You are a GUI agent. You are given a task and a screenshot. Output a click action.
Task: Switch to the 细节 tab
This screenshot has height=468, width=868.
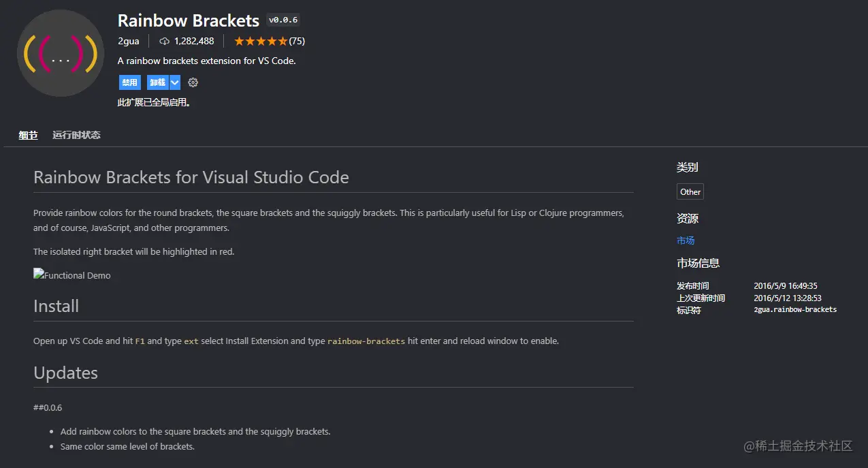pos(28,135)
